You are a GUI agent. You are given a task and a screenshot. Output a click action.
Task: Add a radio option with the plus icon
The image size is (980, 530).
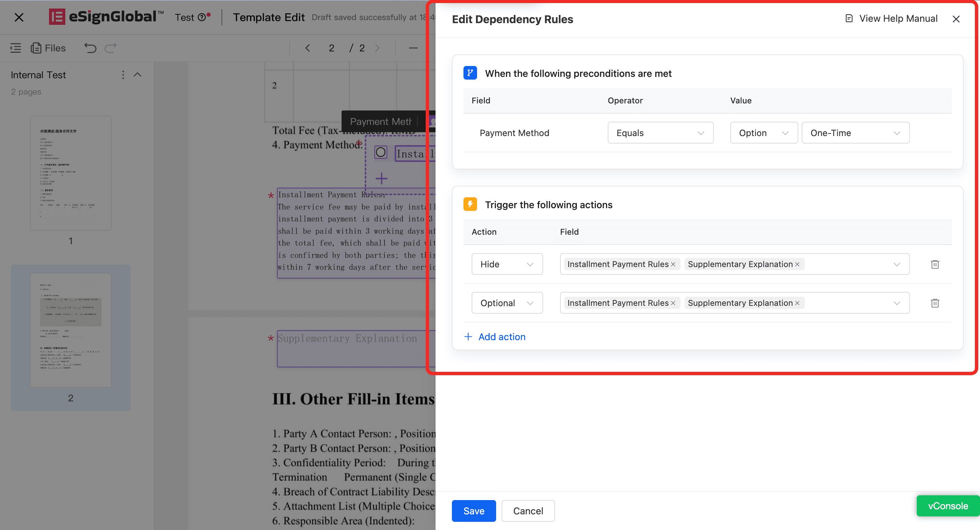pos(381,178)
